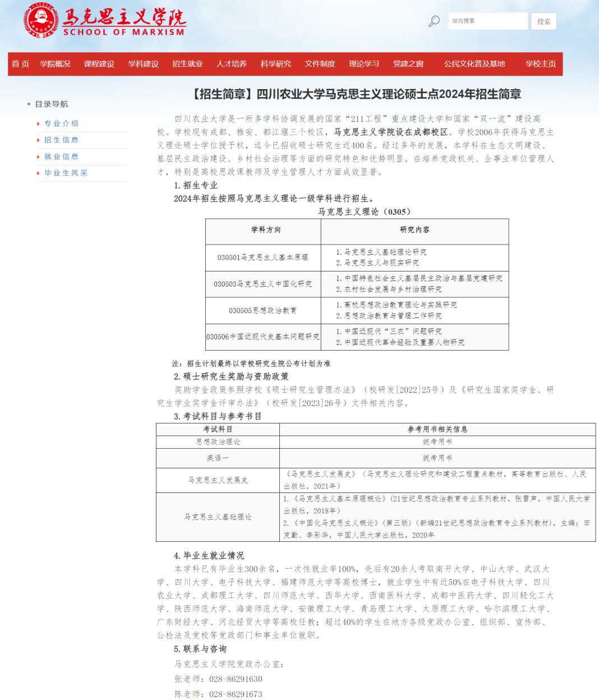The width and height of the screenshot is (599, 700).
Task: Open the 学院概况 menu item
Action: [x=54, y=63]
